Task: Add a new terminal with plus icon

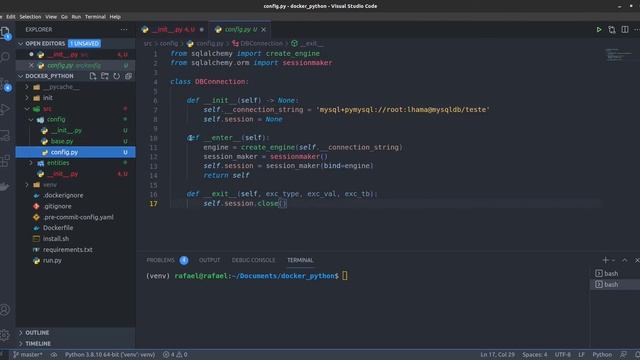Action: click(606, 260)
